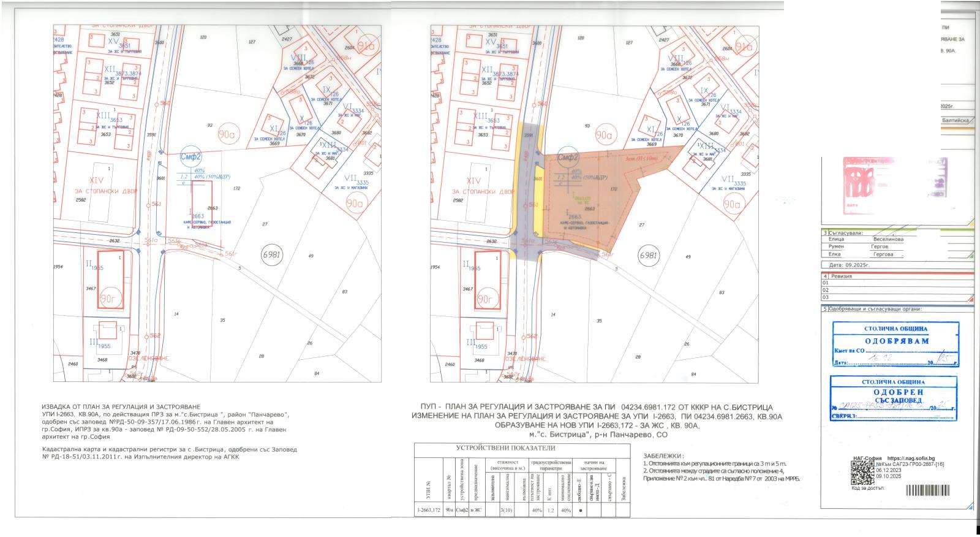The width and height of the screenshot is (980, 537).
Task: Click the blue ОДОБРЕН СЪС ЗАПОВЕД stamp
Action: (x=894, y=400)
